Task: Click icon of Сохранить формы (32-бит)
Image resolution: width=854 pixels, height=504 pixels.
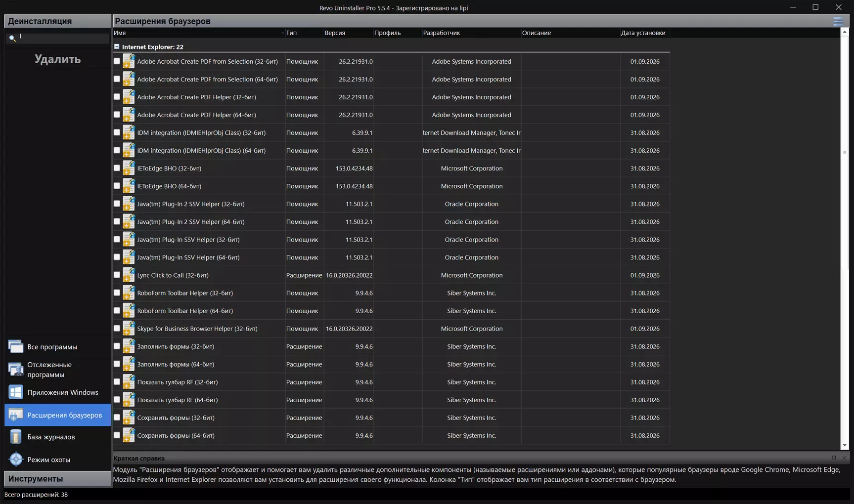Action: coord(129,417)
